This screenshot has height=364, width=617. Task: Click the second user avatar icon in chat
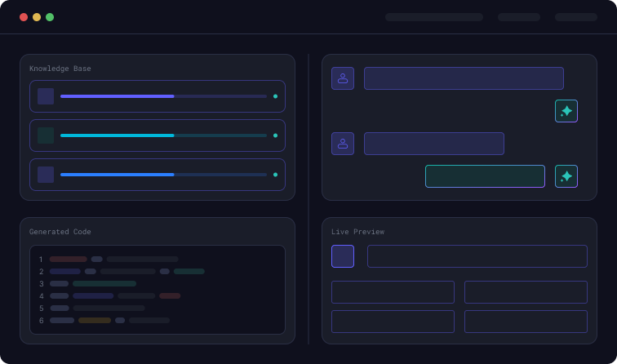pyautogui.click(x=343, y=144)
